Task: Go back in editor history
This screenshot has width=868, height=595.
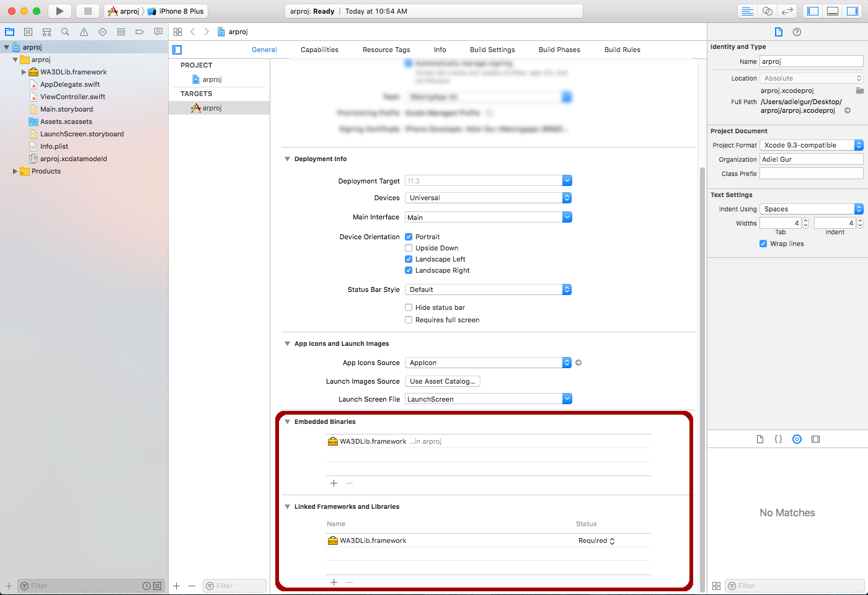Action: [193, 32]
